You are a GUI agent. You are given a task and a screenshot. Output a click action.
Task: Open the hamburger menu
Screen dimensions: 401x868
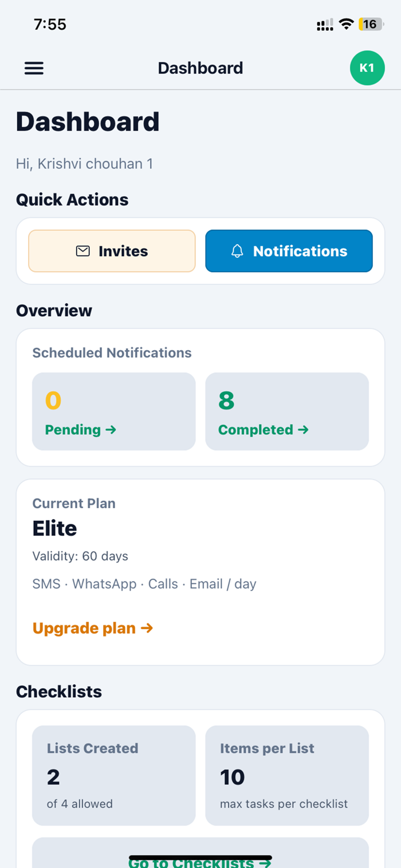tap(34, 68)
